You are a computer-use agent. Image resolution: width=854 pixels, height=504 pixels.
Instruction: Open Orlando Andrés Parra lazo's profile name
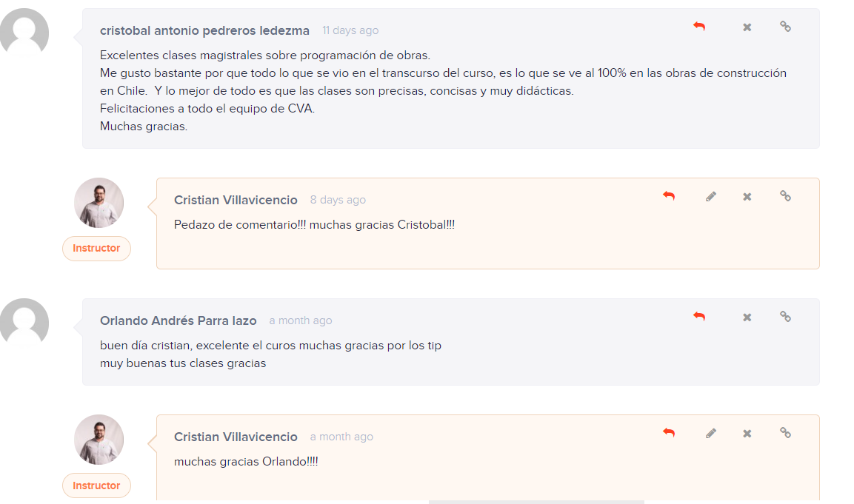[x=178, y=321]
